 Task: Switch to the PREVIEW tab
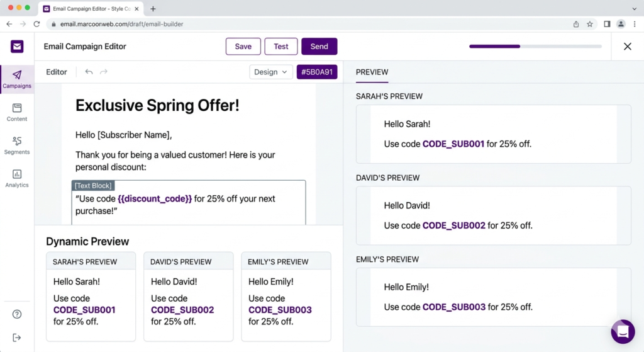click(x=372, y=72)
